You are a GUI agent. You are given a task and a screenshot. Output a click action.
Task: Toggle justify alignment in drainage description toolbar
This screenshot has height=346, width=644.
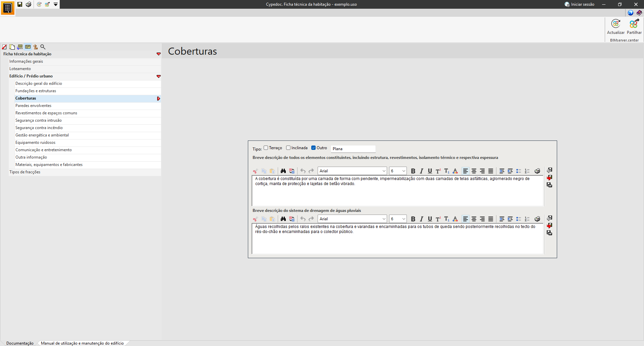[x=491, y=219]
